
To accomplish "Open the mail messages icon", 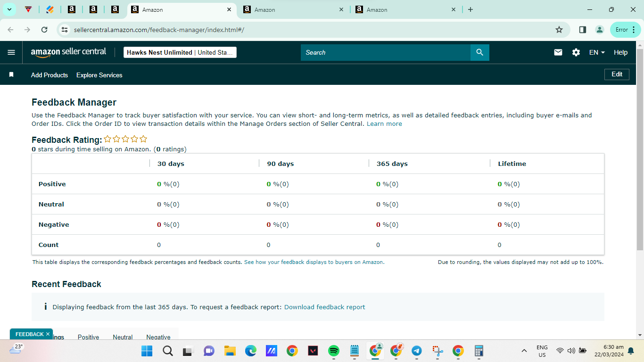I will coord(558,52).
